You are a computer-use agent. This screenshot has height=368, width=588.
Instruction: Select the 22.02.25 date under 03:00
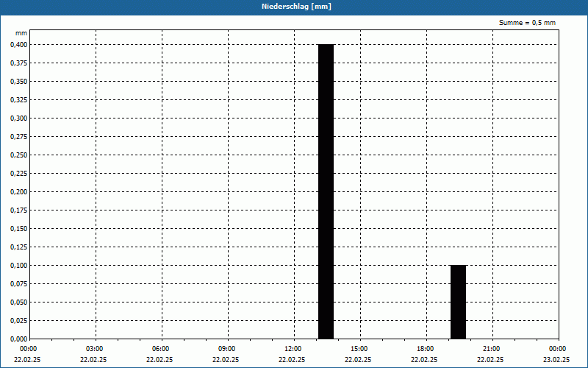(93, 360)
